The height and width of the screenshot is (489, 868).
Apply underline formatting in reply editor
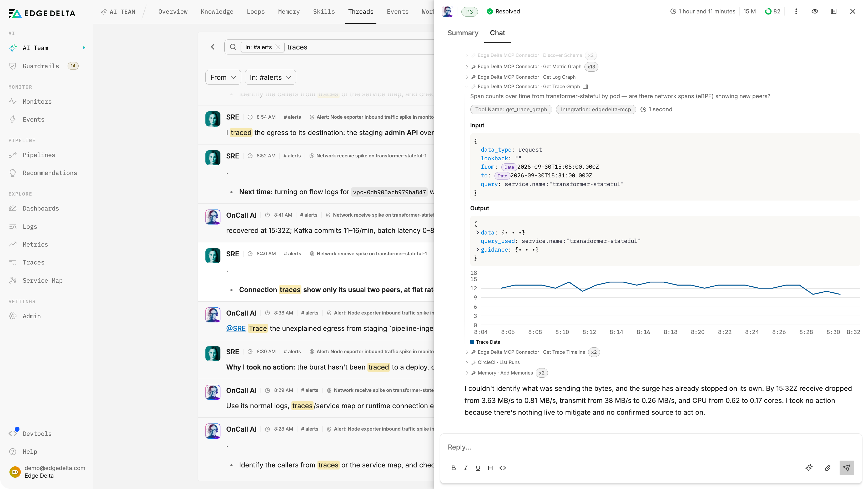point(478,468)
